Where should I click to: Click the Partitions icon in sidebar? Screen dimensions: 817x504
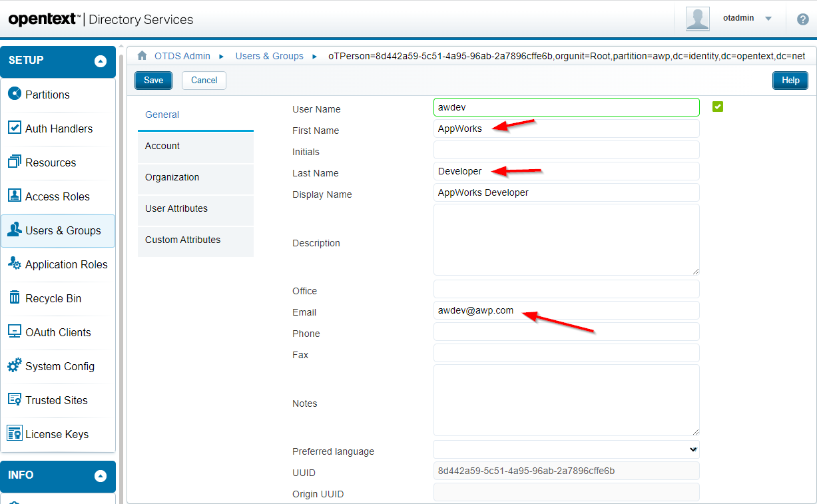(14, 94)
